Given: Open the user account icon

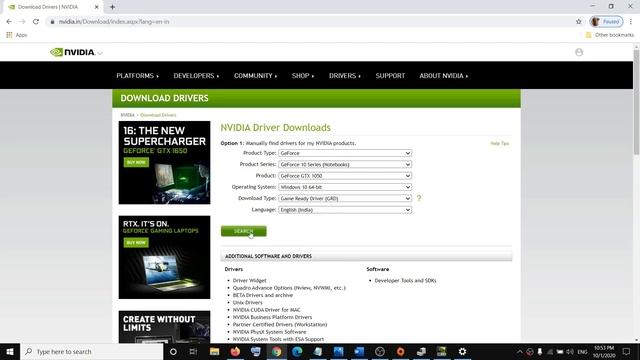Looking at the screenshot, I should point(579,52).
